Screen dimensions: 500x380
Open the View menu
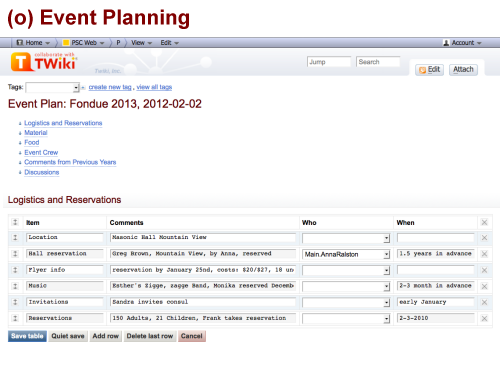pos(141,43)
